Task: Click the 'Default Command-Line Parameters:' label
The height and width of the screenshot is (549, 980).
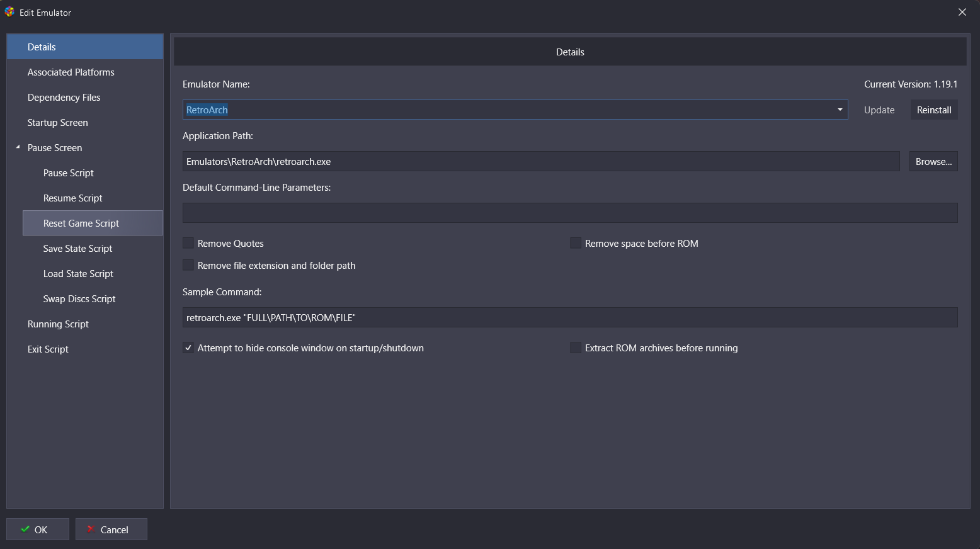Action: pos(256,187)
